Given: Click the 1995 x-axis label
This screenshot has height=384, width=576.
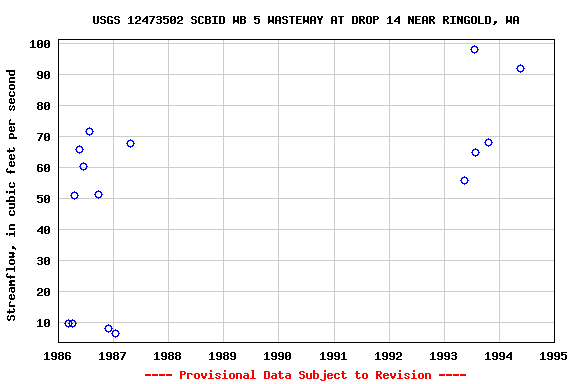Looking at the screenshot, I should click(x=553, y=356).
